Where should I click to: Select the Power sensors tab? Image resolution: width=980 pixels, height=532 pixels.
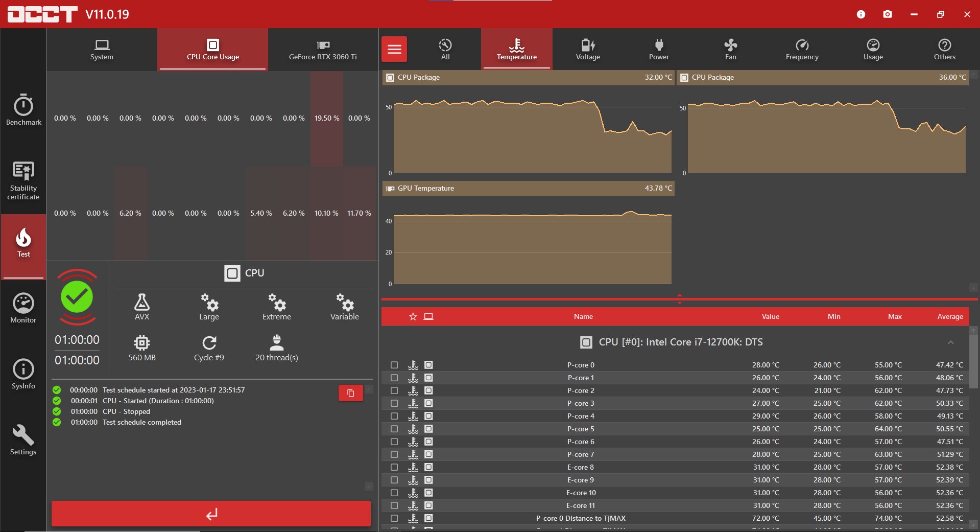coord(659,50)
